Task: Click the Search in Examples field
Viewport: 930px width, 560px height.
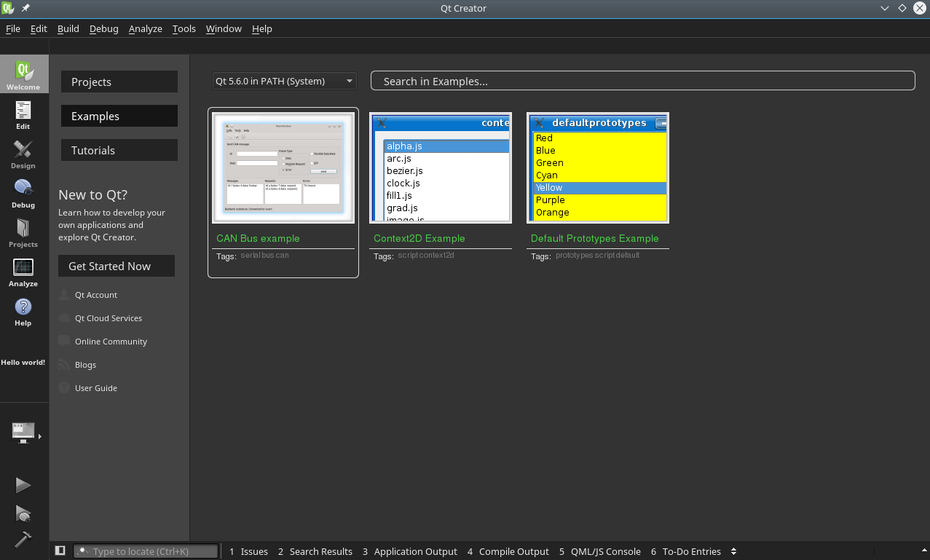Action: (x=642, y=81)
